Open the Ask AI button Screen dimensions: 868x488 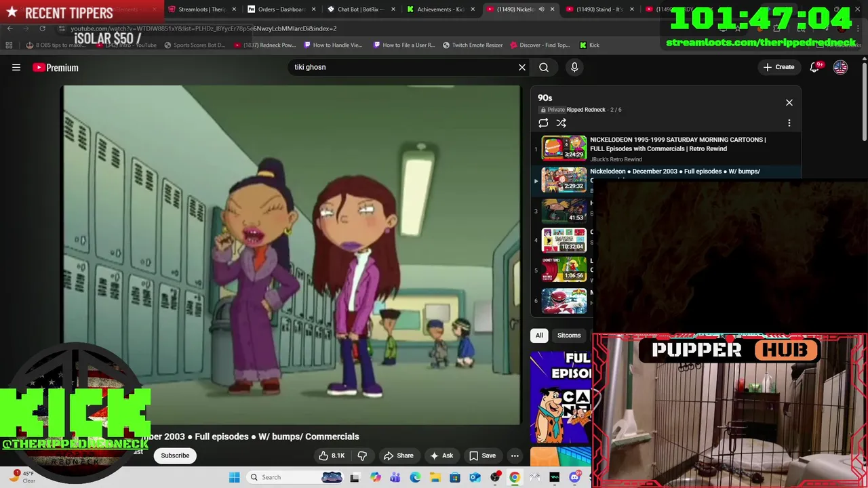pyautogui.click(x=441, y=455)
